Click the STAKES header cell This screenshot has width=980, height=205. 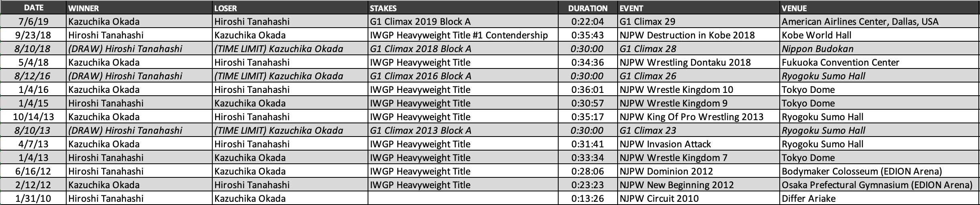pos(463,8)
